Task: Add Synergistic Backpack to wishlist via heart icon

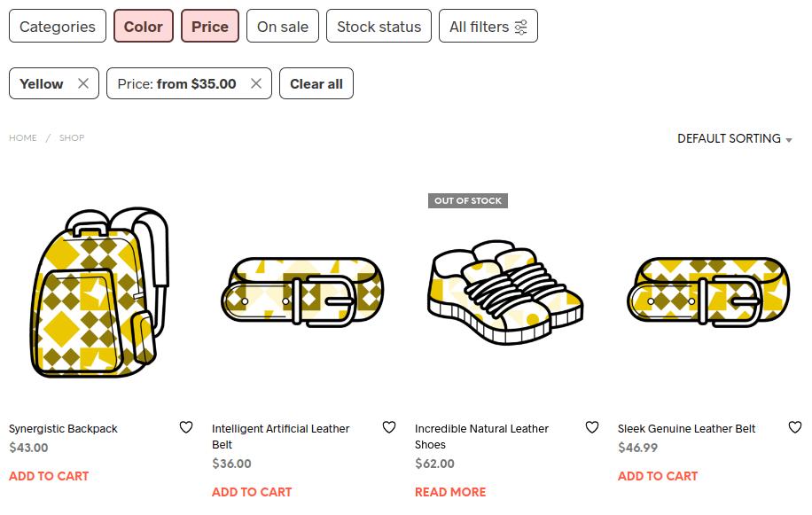Action: pyautogui.click(x=186, y=427)
